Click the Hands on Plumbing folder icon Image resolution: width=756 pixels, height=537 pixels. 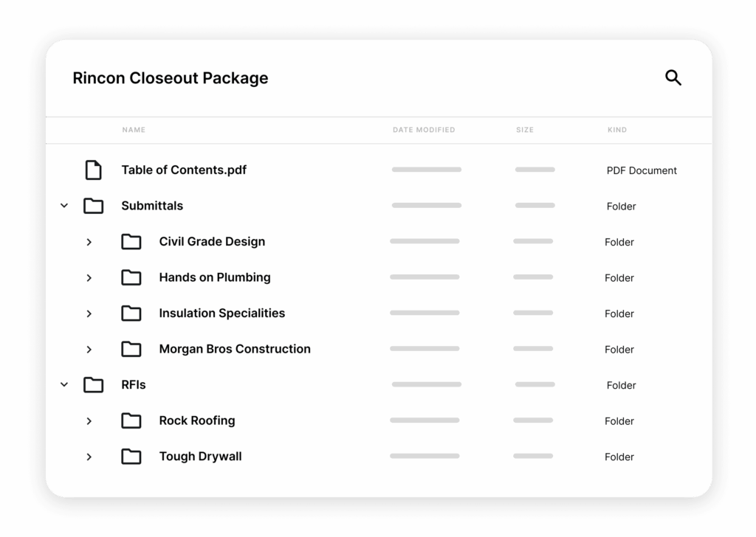(x=131, y=277)
